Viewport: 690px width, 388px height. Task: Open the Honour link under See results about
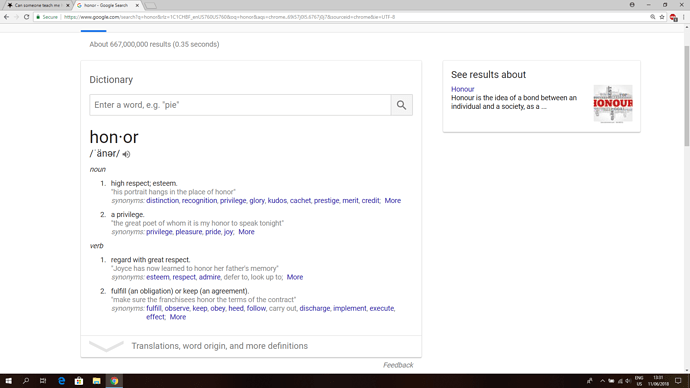pos(462,89)
